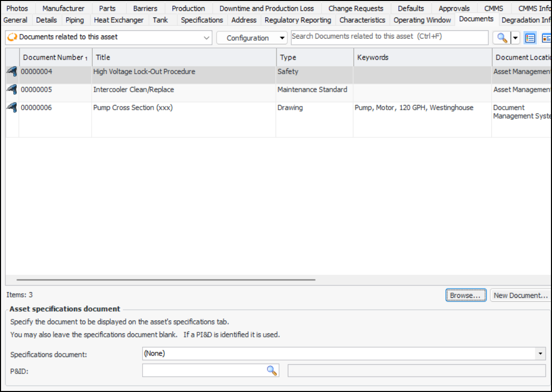Click the Search Documents input field
This screenshot has height=392, width=552.
pyautogui.click(x=389, y=37)
